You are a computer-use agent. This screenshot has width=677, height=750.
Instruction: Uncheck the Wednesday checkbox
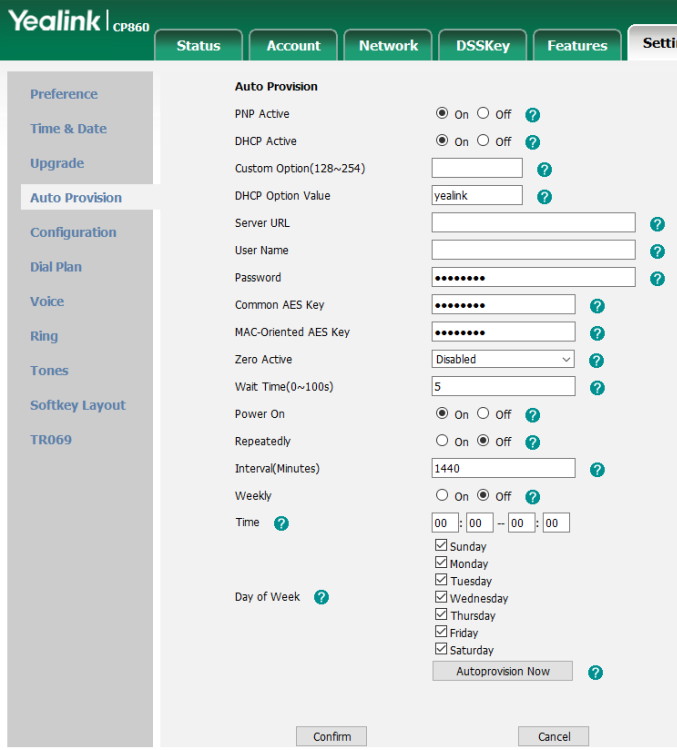(x=441, y=597)
